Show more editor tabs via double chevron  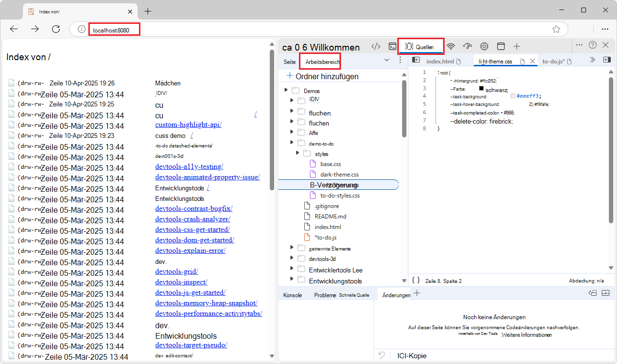[x=592, y=60]
